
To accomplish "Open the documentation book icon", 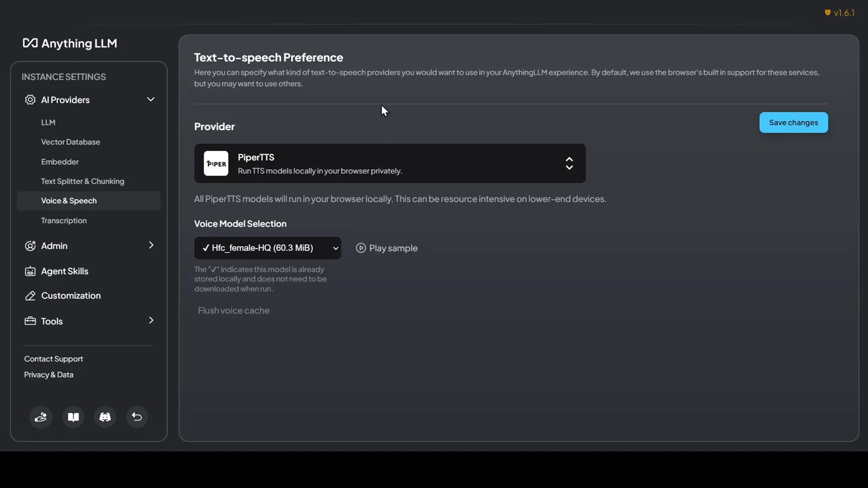I will pos(73,417).
